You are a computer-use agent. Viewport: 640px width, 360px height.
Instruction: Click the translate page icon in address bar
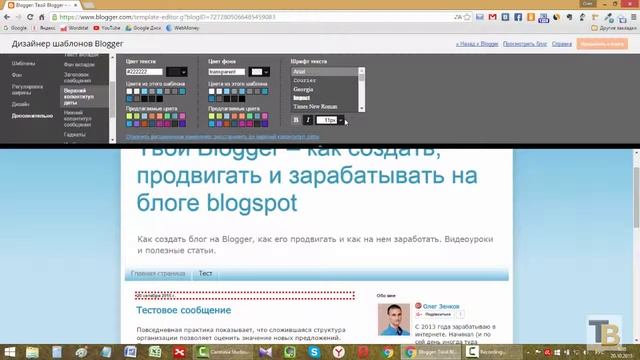(458, 17)
